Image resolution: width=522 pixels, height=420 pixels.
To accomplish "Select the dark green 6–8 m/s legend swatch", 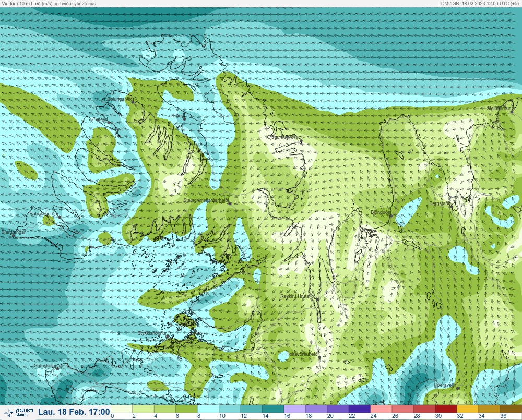I will tap(186, 409).
